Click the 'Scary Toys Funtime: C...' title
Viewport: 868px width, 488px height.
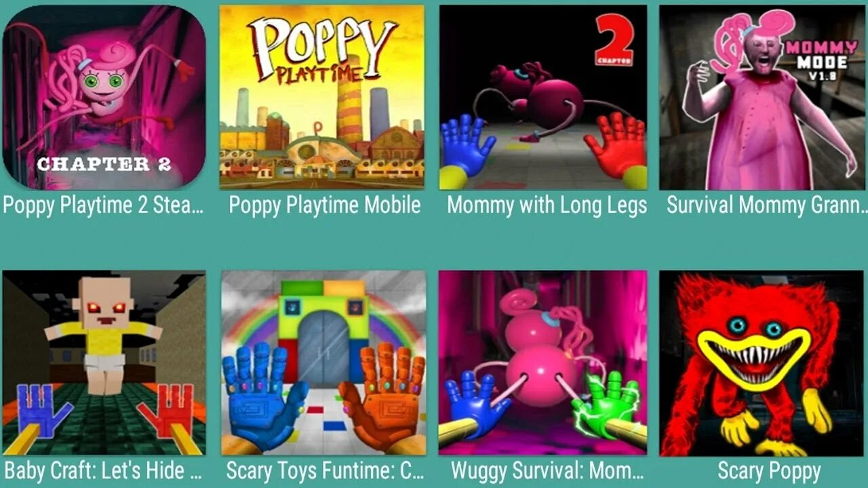click(x=325, y=471)
